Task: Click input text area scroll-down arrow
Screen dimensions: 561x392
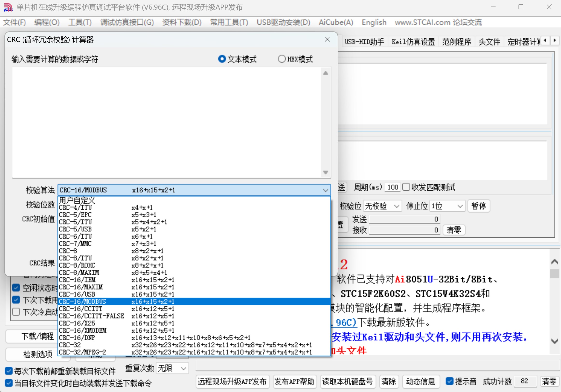Action: [x=326, y=172]
